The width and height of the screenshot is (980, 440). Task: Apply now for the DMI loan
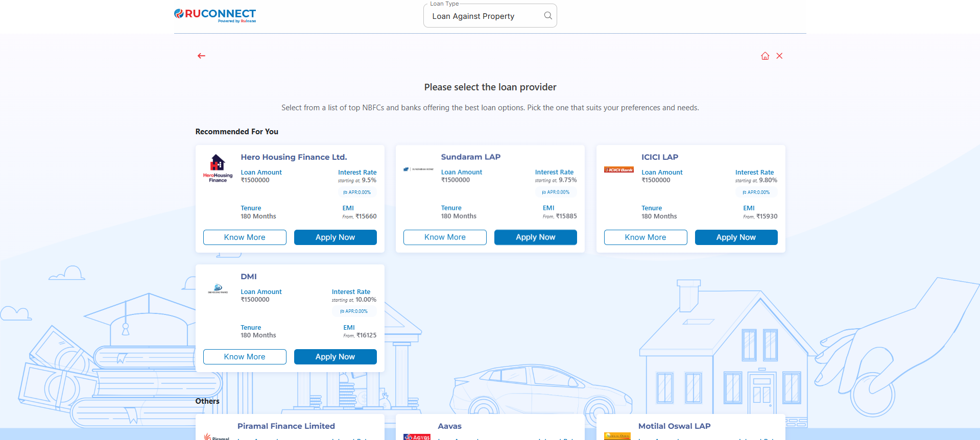tap(335, 357)
